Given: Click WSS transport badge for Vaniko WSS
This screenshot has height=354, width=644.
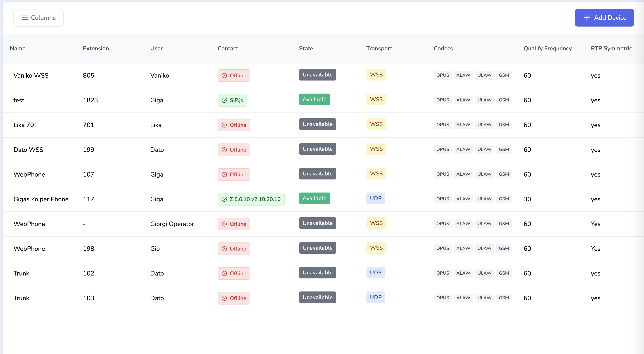Looking at the screenshot, I should click(x=376, y=75).
